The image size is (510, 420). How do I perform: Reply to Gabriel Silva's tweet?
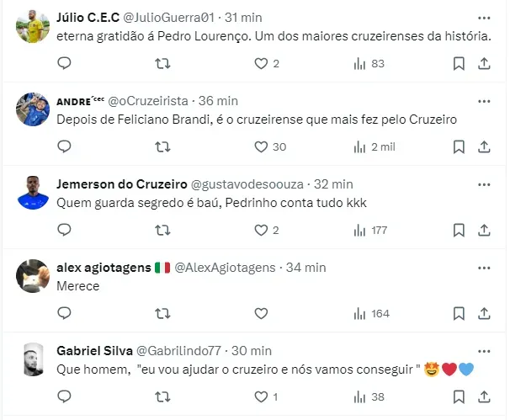tap(65, 396)
